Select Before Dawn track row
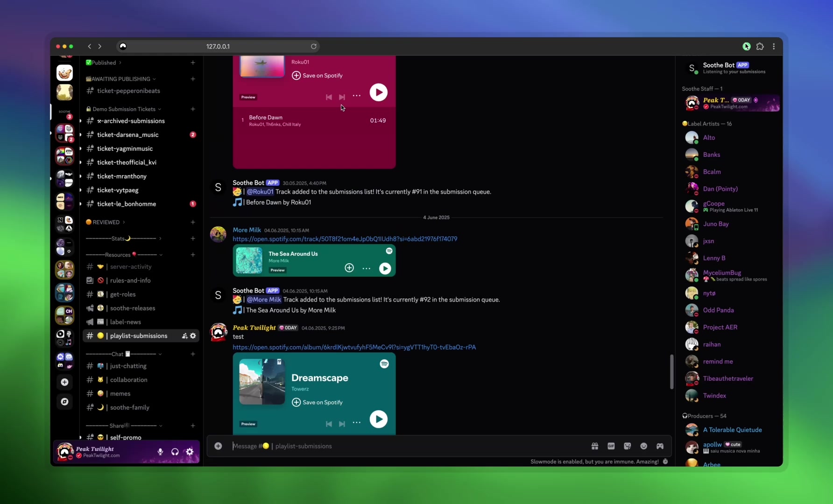The image size is (833, 504). pos(314,120)
